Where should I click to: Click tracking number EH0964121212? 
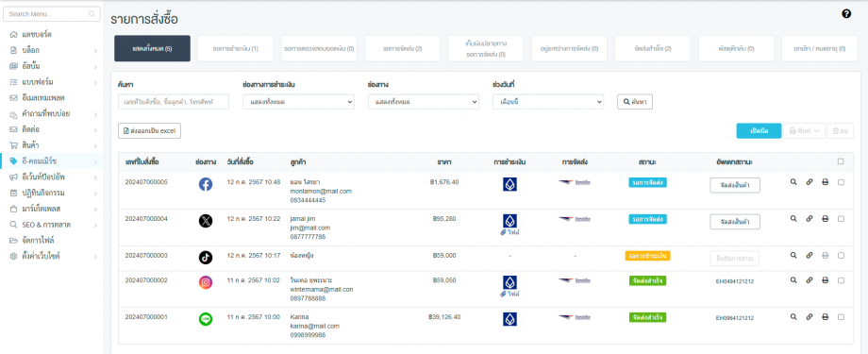coord(735,318)
